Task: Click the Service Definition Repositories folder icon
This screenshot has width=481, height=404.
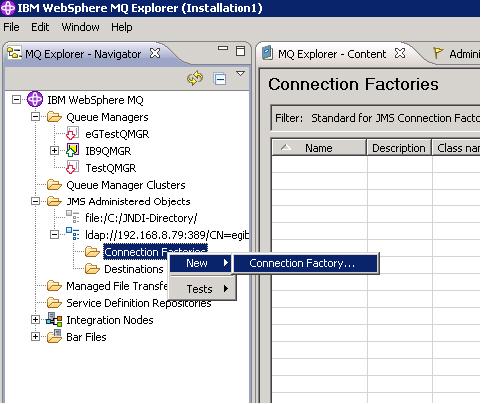Action: [x=54, y=303]
